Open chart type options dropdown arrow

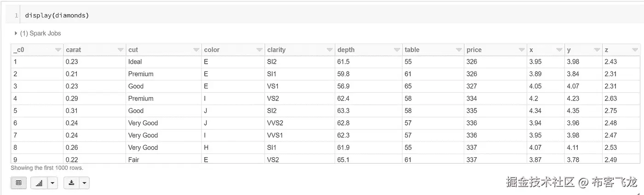point(52,183)
